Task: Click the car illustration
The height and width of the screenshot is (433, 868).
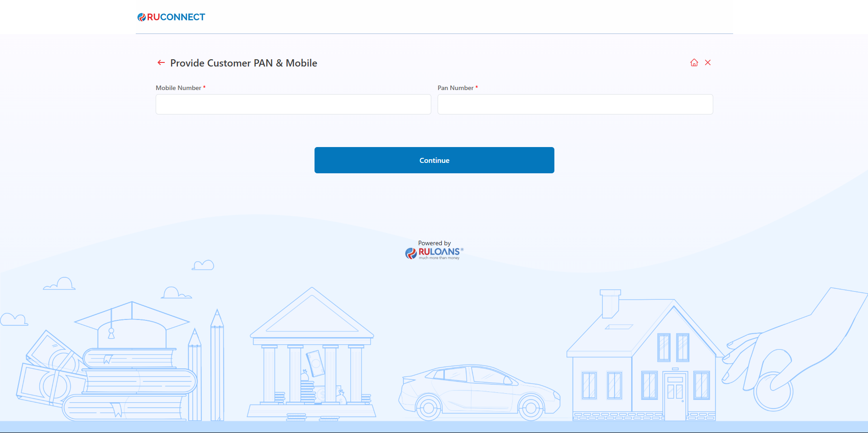Action: pyautogui.click(x=479, y=391)
